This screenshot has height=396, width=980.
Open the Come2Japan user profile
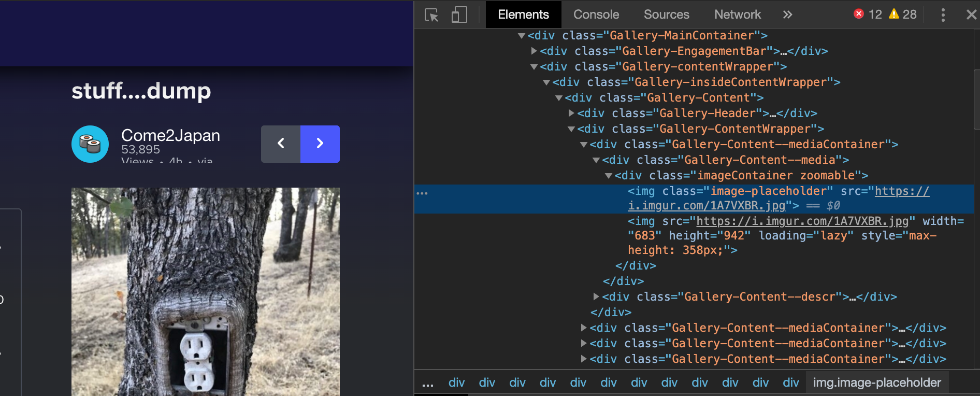click(170, 135)
